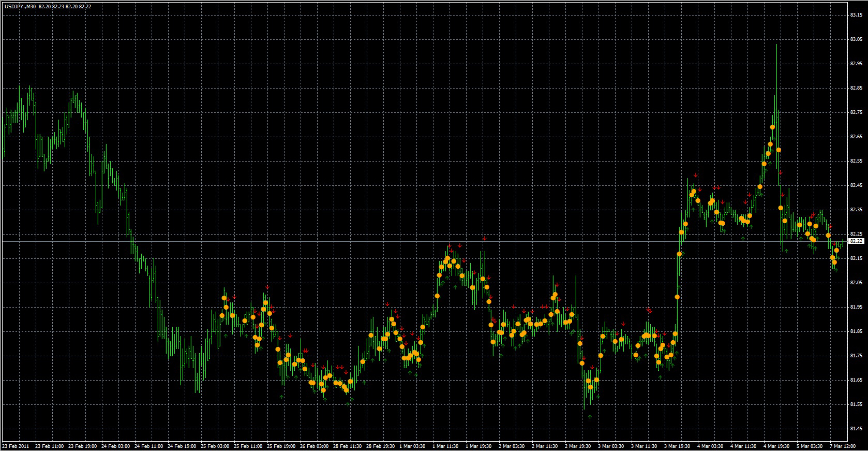Select the 3 Mar 19:30 time label

tap(677, 446)
